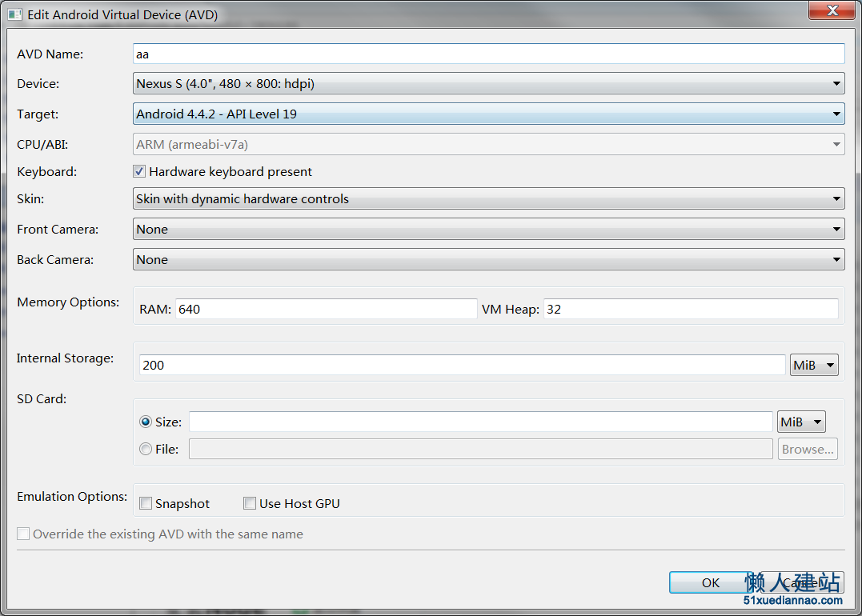Screen dimensions: 862x616
Task: Click the AVD dialog title bar icon
Action: click(15, 15)
